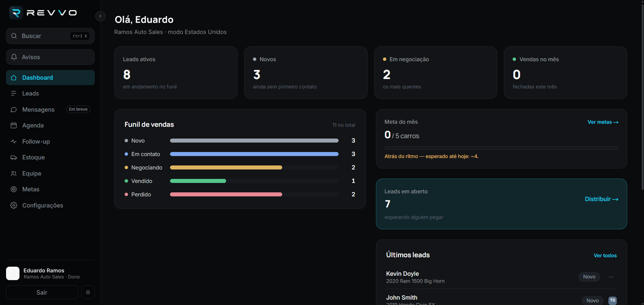Screen dimensions: 644x305
Task: Click the Distribuir link
Action: [x=602, y=199]
